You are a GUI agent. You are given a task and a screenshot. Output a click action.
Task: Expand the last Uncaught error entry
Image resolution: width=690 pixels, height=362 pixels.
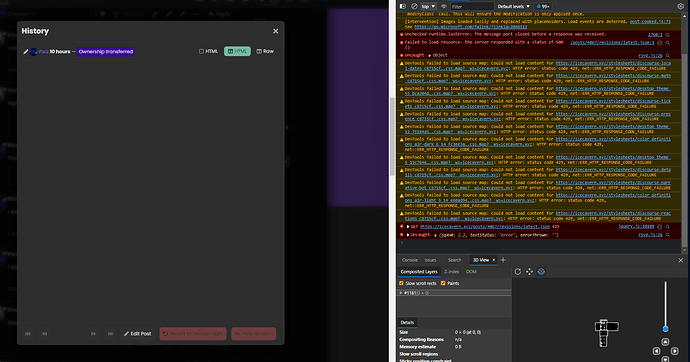pyautogui.click(x=408, y=235)
